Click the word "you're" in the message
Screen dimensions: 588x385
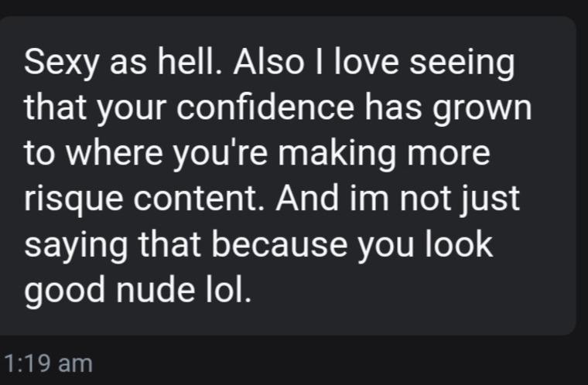pyautogui.click(x=227, y=155)
